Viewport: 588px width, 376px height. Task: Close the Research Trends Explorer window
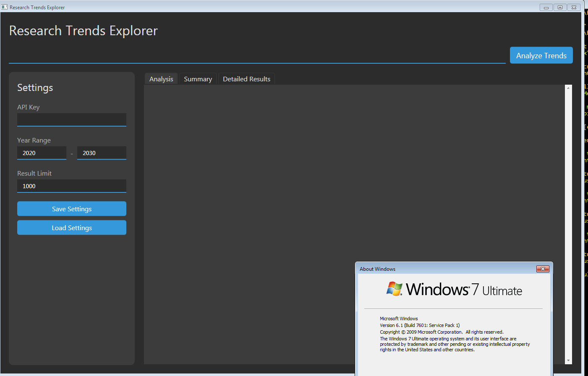(x=574, y=7)
